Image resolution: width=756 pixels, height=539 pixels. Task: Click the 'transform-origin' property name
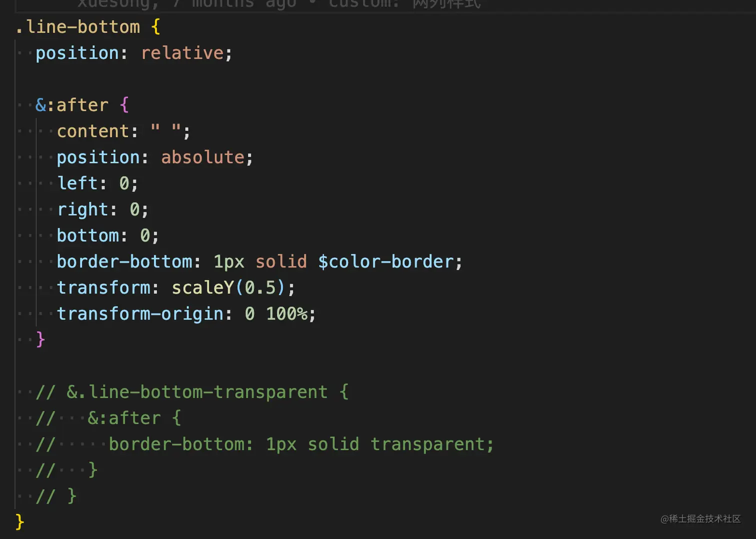pos(140,313)
